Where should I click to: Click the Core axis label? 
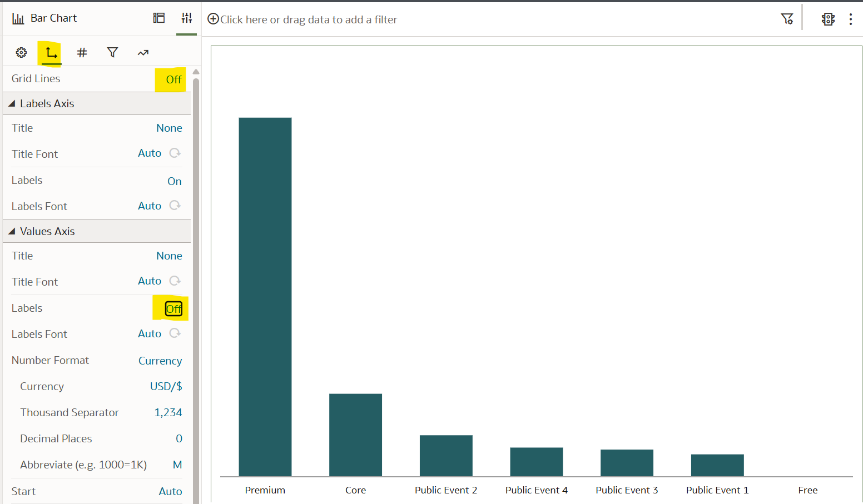pos(355,490)
